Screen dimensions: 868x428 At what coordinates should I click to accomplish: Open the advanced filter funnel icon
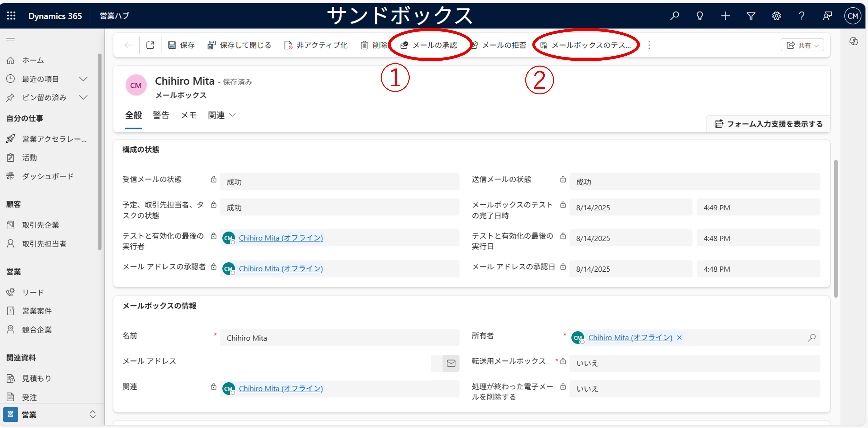[x=751, y=16]
